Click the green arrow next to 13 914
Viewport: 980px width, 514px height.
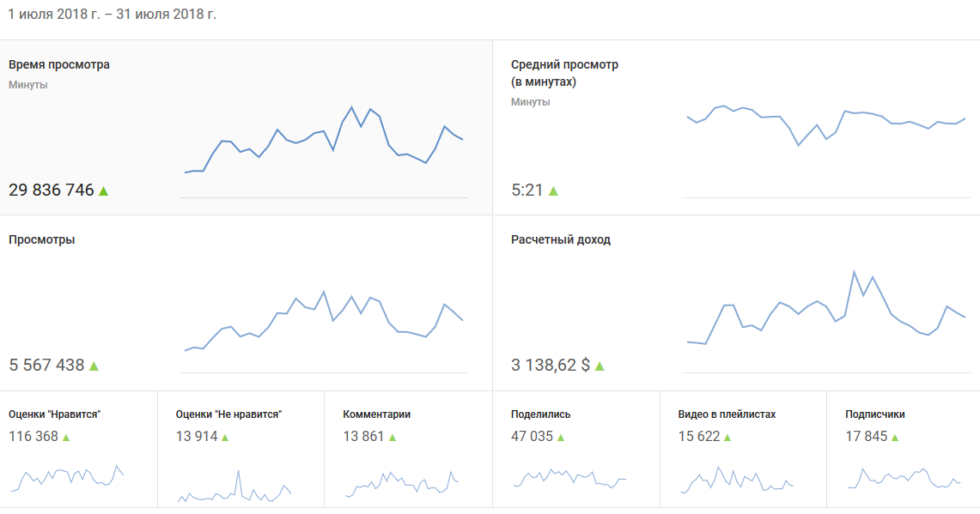coord(226,437)
